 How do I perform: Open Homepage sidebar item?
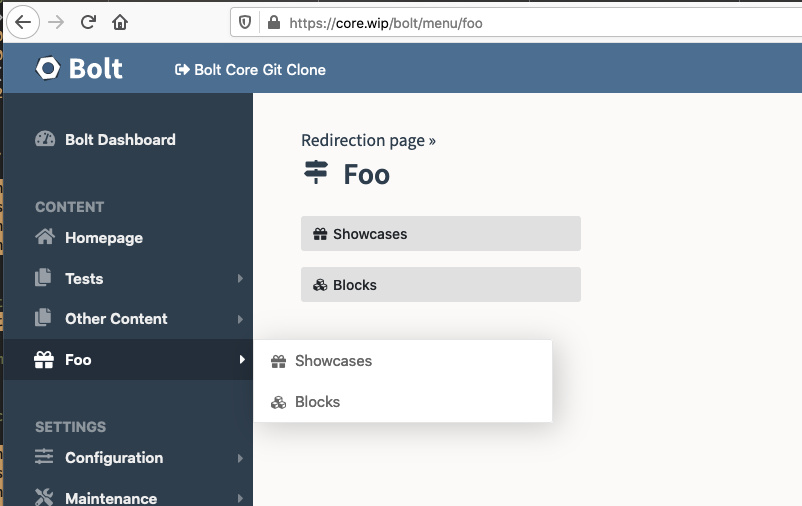(104, 238)
